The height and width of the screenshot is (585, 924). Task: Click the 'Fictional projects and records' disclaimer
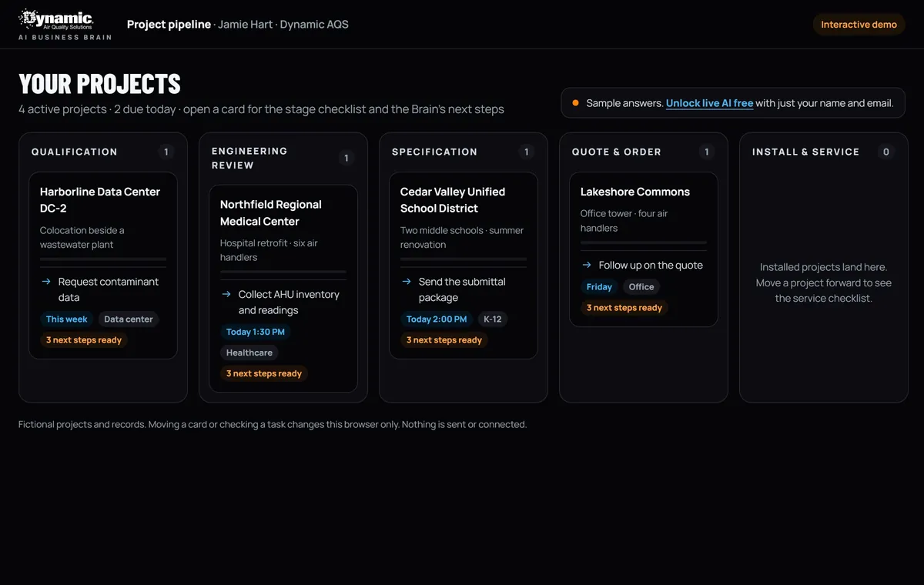(x=273, y=424)
